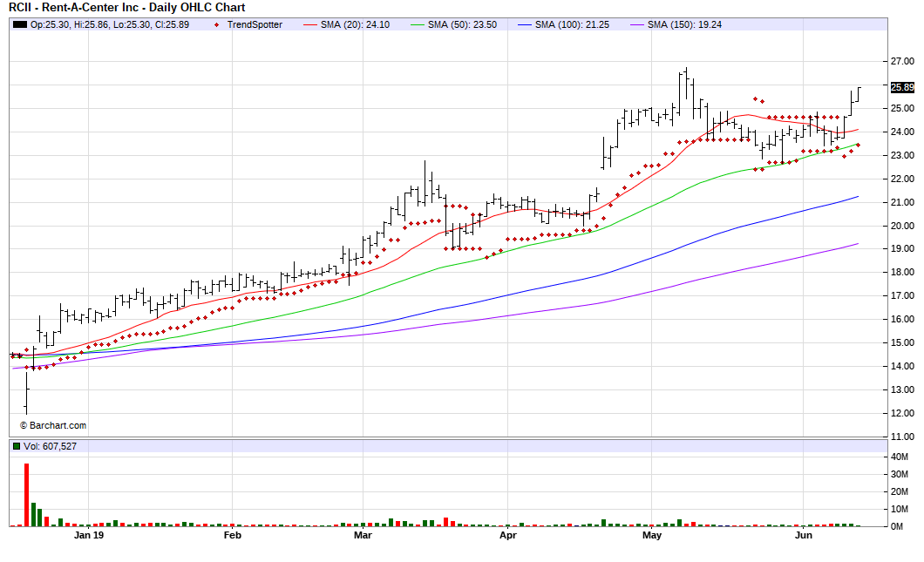Screen dimensions: 924x562
Task: Click the tallest red volume bar
Action: click(x=26, y=495)
